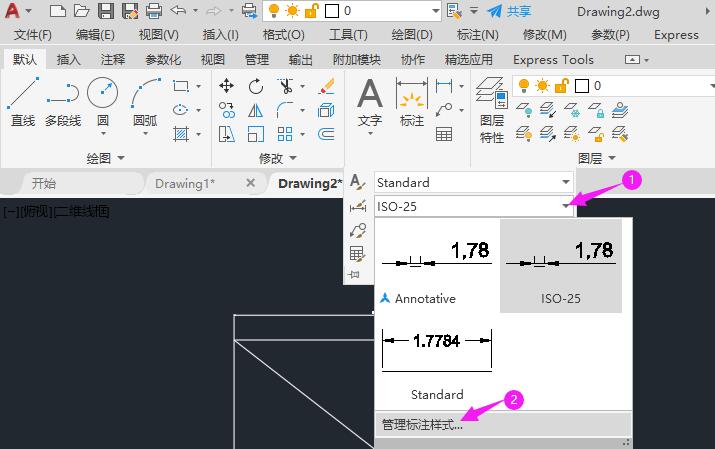Select the Stretch tool icon

pos(227,134)
